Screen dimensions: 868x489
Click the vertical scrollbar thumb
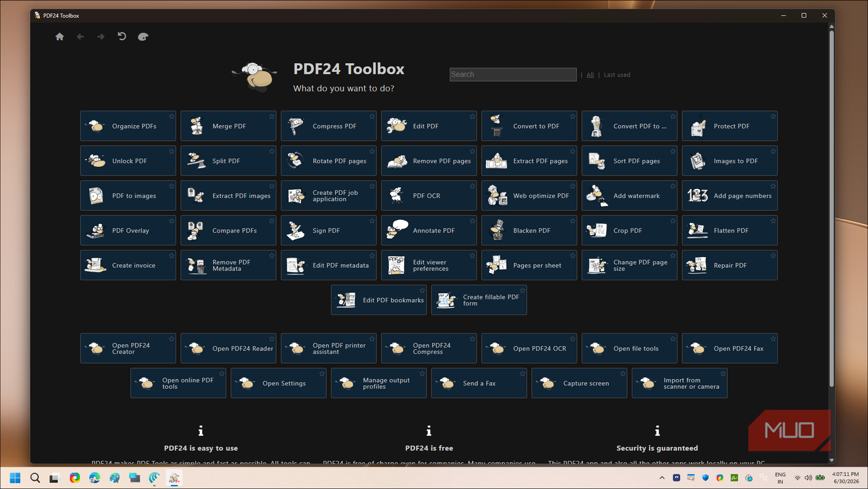pos(832,209)
